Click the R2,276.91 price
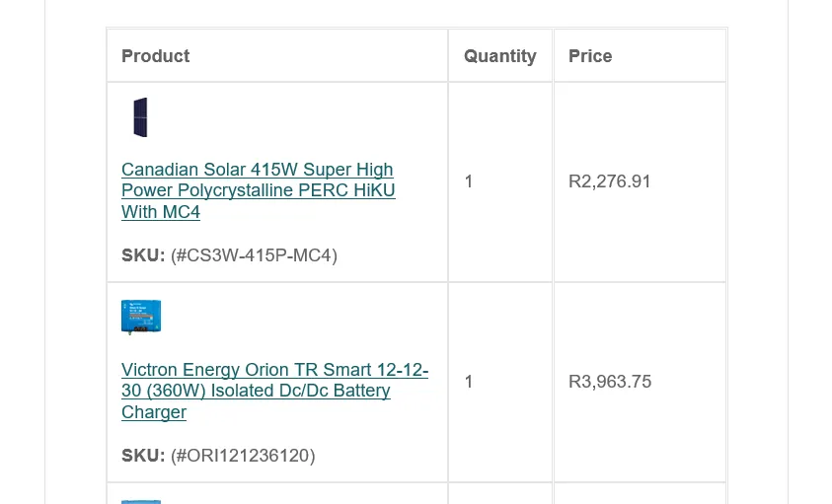This screenshot has width=832, height=504. [x=610, y=181]
